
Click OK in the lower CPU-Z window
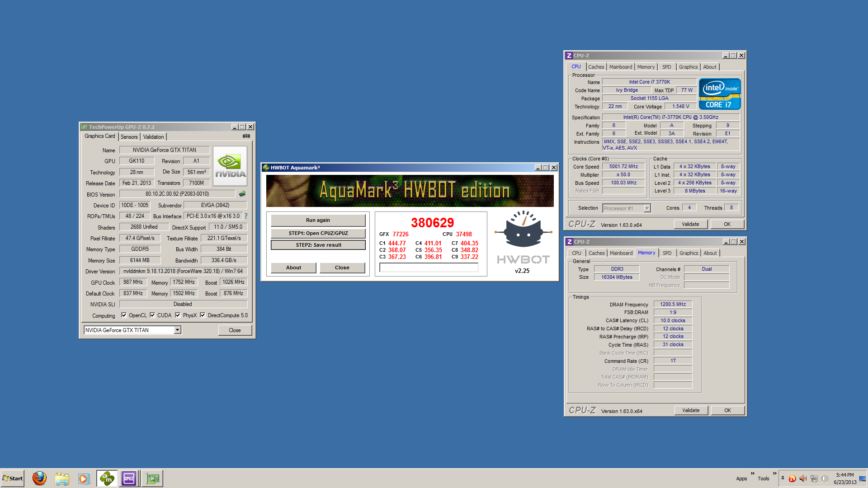point(727,410)
